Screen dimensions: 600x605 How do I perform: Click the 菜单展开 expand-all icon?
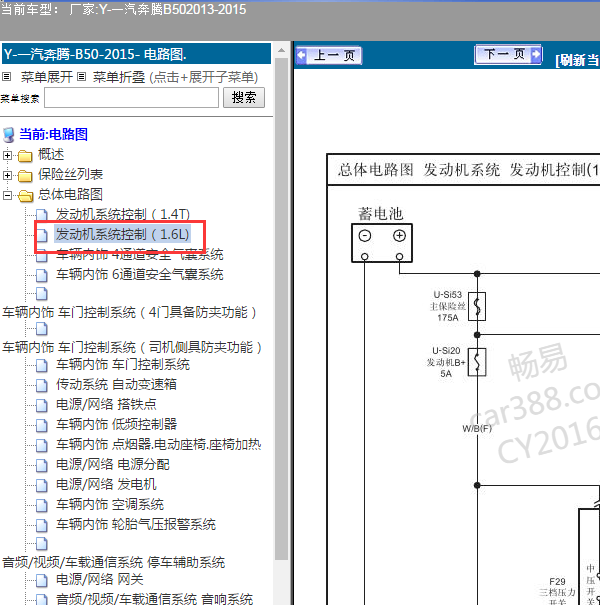(6, 77)
